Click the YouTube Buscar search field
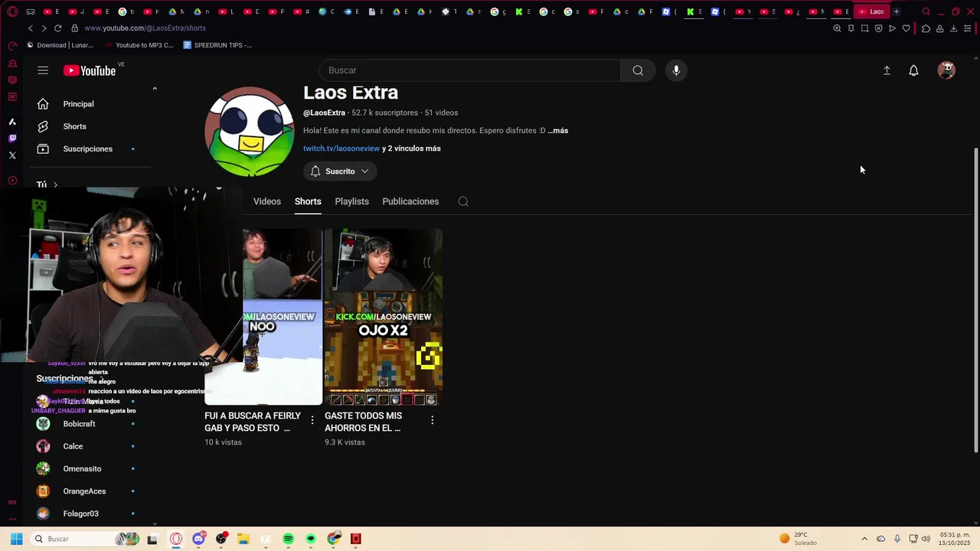Image resolution: width=980 pixels, height=551 pixels. tap(470, 70)
